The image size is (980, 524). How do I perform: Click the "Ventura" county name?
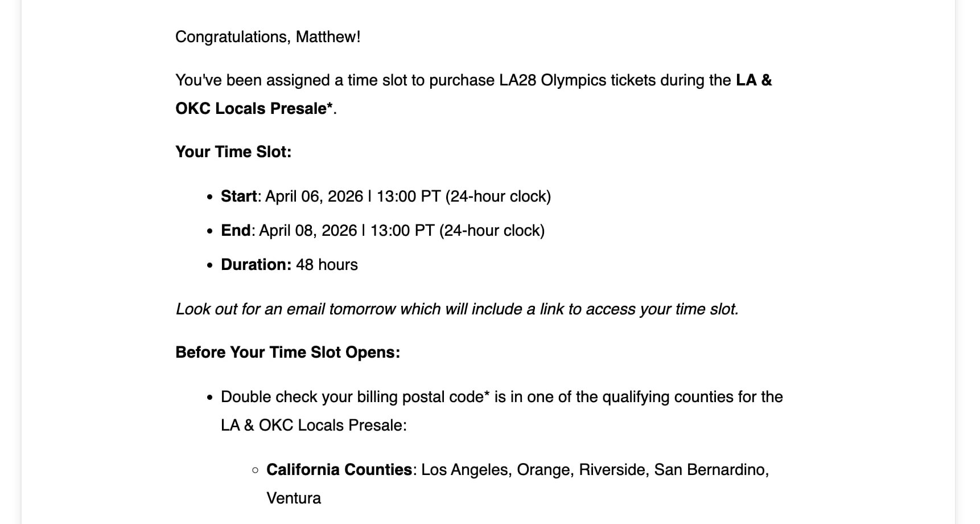[x=294, y=498]
